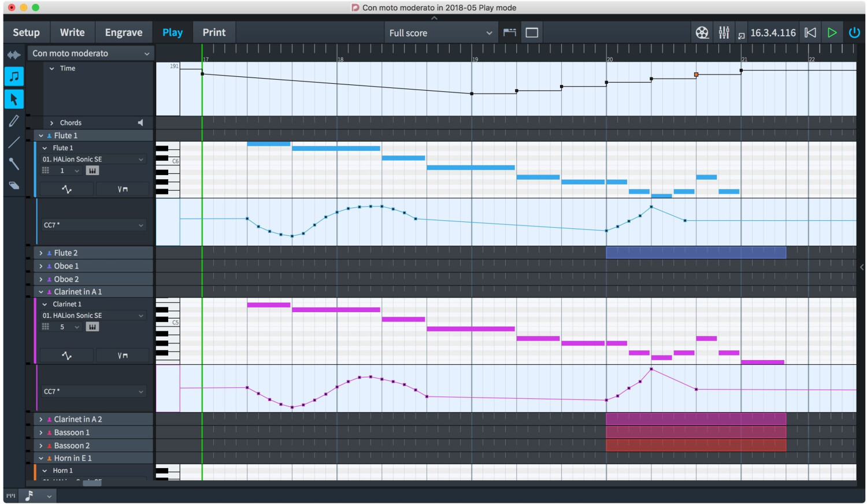Viewport: 867px width, 504px height.
Task: Open the Mixer window
Action: (724, 33)
